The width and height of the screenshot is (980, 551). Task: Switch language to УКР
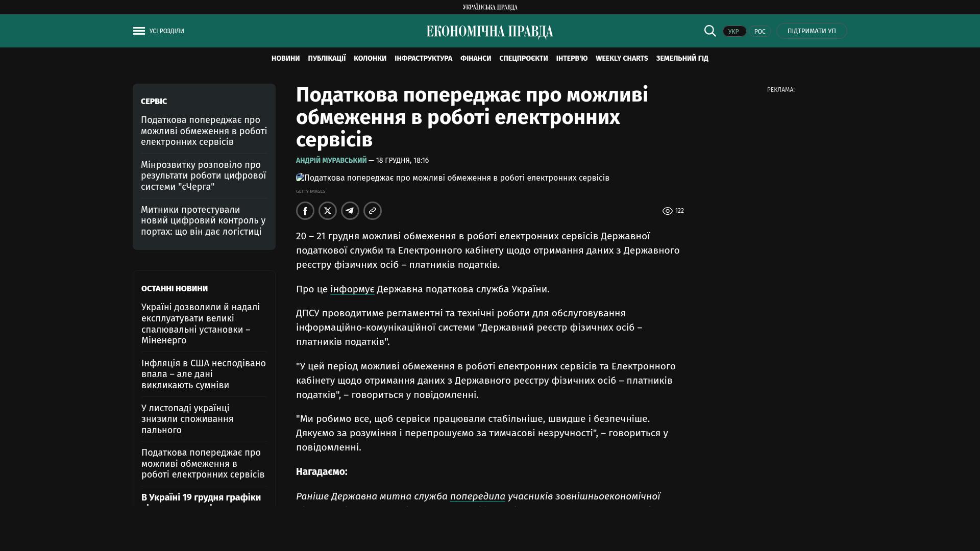coord(734,32)
